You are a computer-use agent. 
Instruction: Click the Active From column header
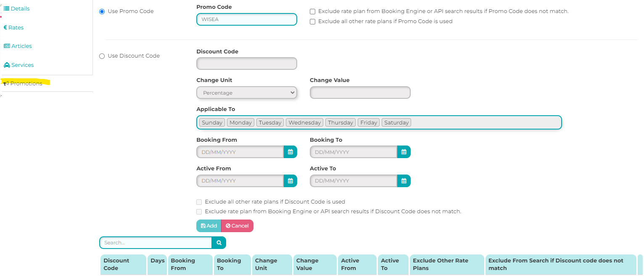point(357,265)
